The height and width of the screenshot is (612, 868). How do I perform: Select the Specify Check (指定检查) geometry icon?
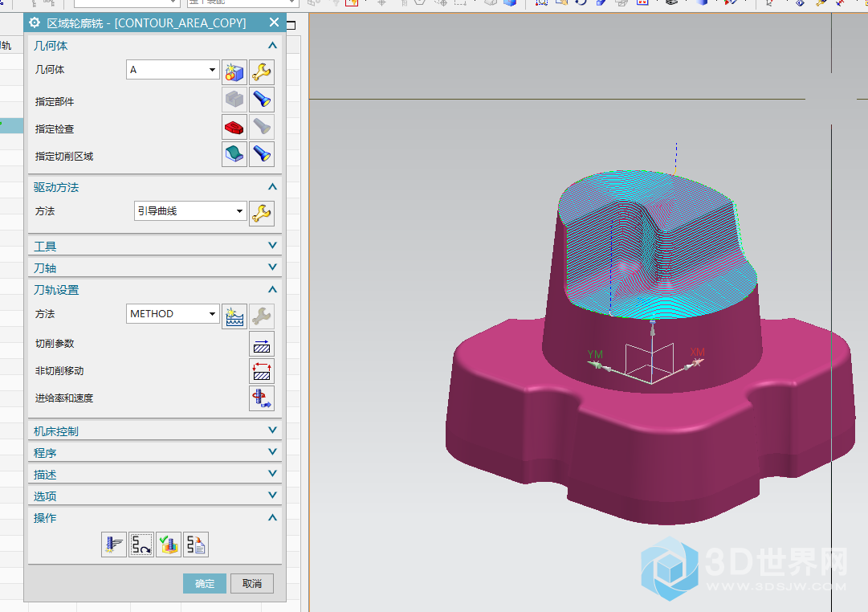click(x=234, y=127)
